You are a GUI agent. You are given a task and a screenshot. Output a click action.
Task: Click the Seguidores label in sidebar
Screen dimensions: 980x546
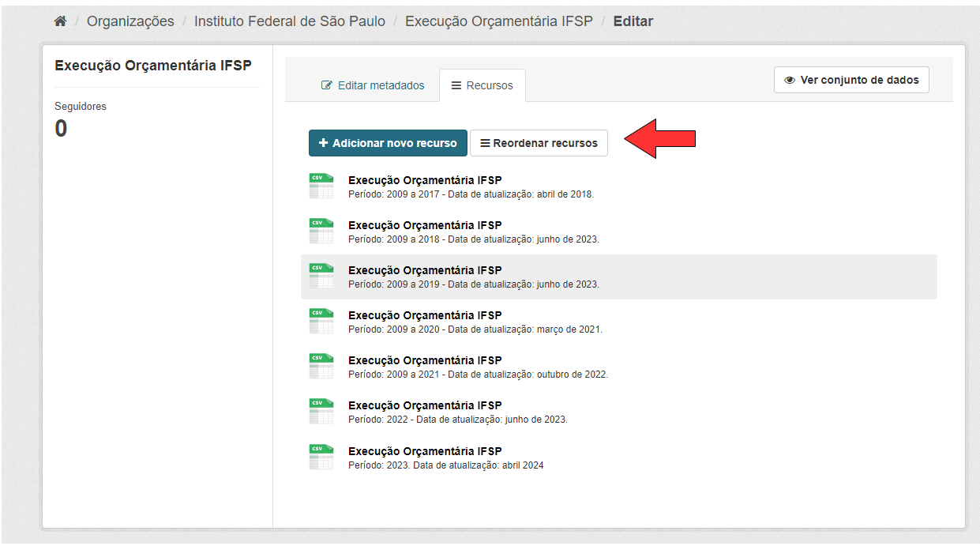click(x=81, y=106)
